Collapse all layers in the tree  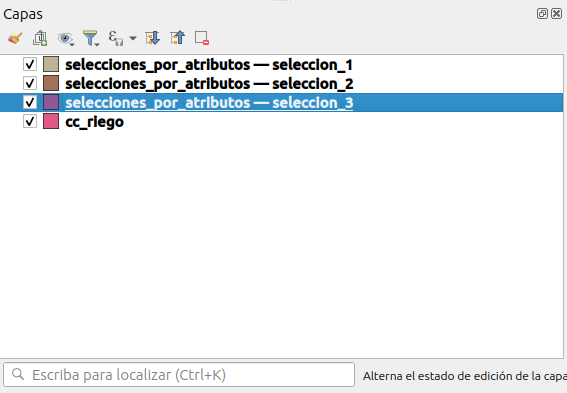pyautogui.click(x=178, y=38)
